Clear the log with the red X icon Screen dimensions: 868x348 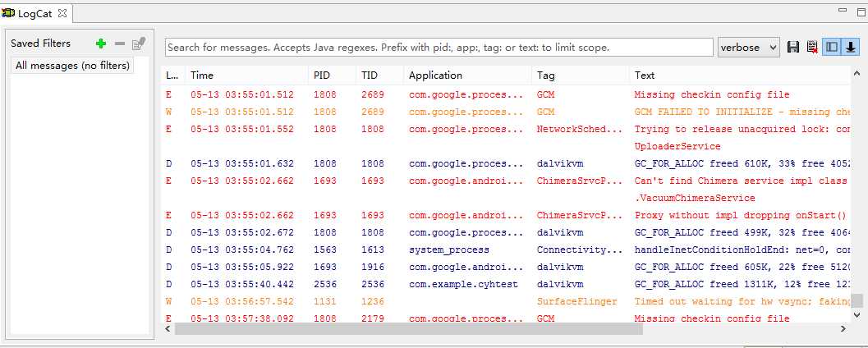pos(812,48)
